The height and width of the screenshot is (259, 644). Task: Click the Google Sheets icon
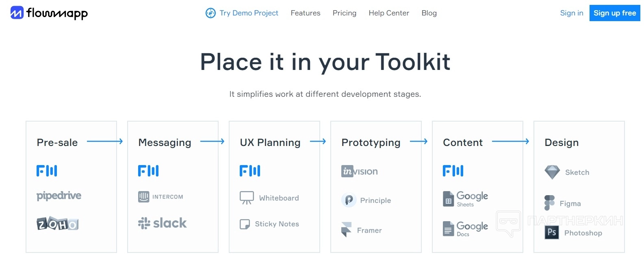pos(449,199)
